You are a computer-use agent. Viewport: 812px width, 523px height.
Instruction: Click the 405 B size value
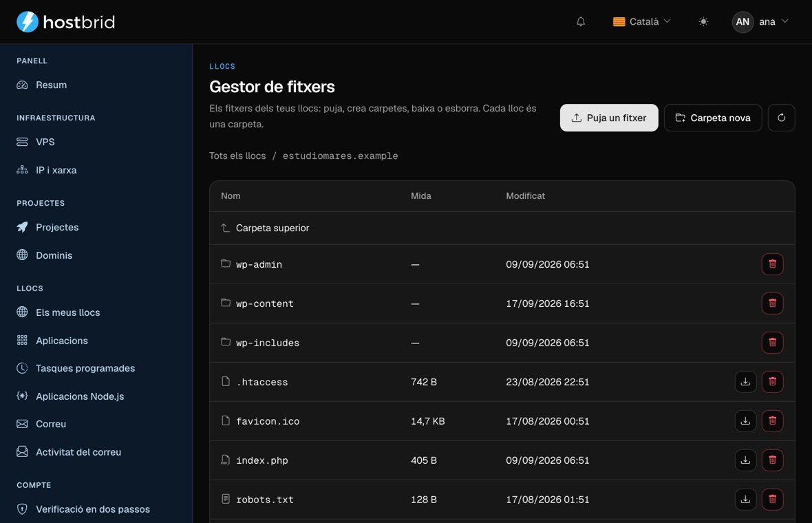coord(424,460)
